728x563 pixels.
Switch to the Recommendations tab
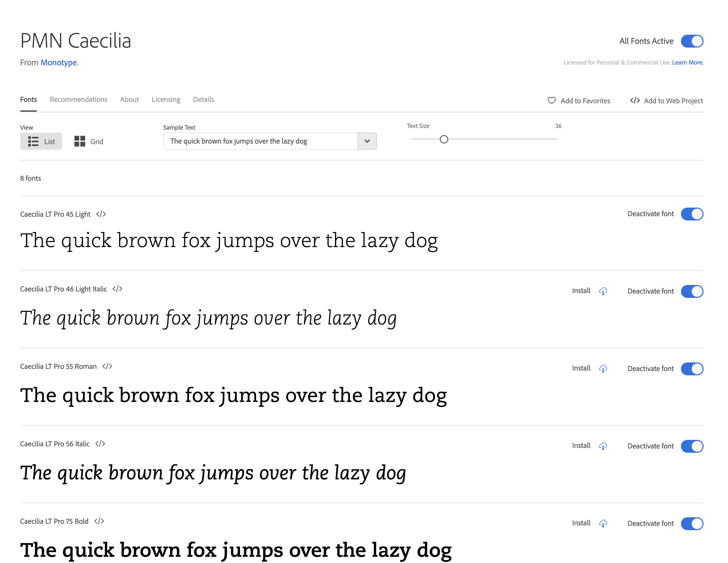click(x=78, y=99)
